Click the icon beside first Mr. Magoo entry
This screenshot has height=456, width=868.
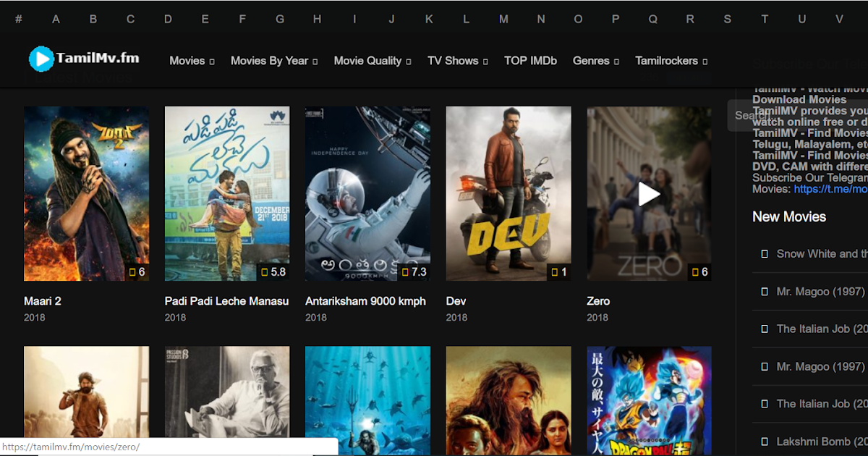(x=765, y=291)
